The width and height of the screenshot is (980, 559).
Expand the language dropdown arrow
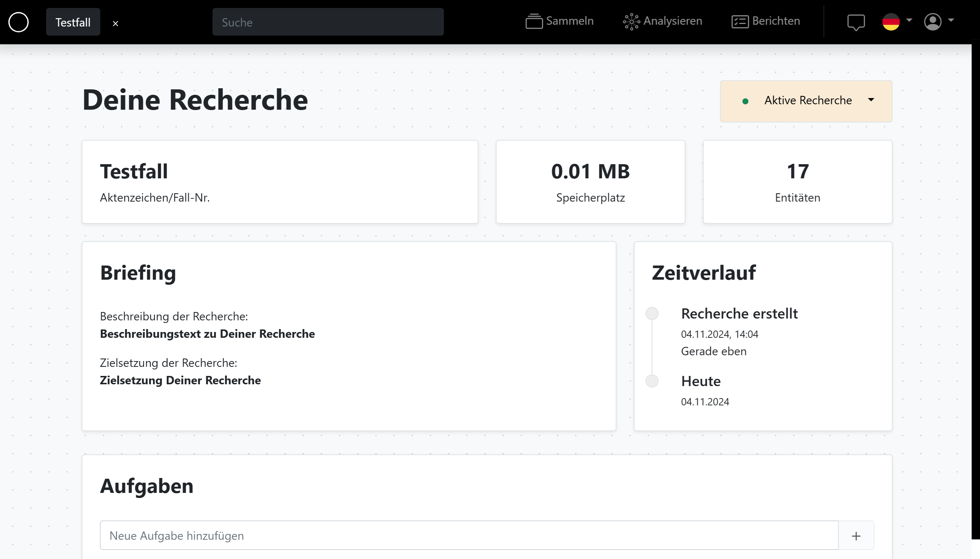[x=909, y=20]
